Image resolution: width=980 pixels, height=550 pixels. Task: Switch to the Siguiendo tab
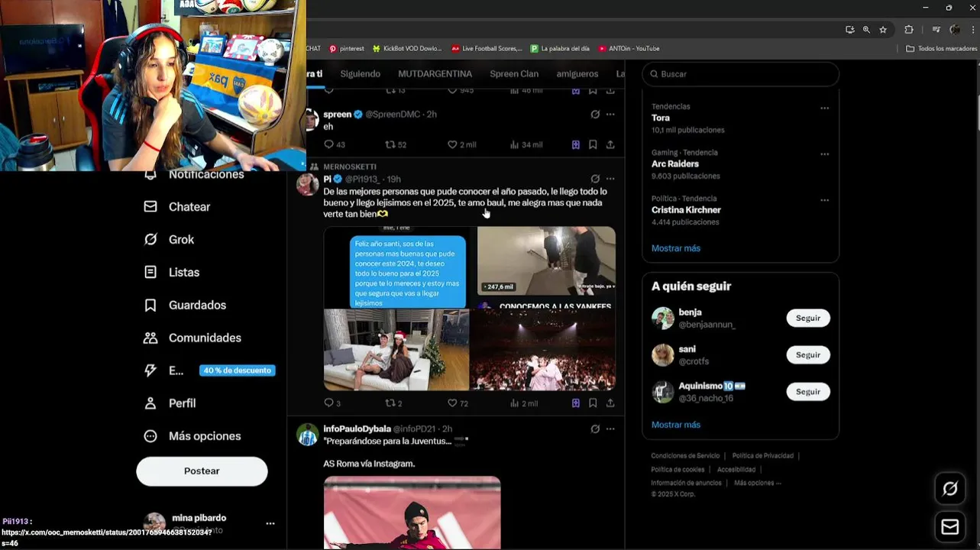coord(360,74)
